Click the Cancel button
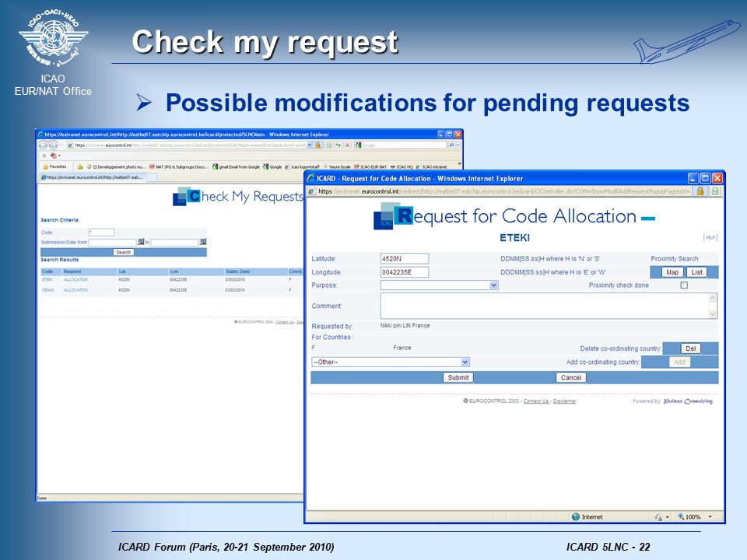747x560 pixels. 570,378
